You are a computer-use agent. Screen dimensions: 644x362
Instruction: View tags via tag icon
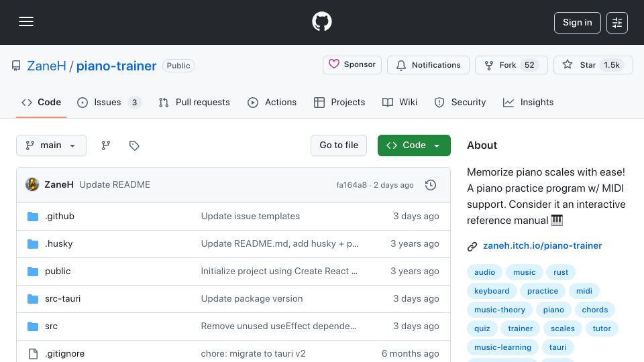[x=134, y=145]
